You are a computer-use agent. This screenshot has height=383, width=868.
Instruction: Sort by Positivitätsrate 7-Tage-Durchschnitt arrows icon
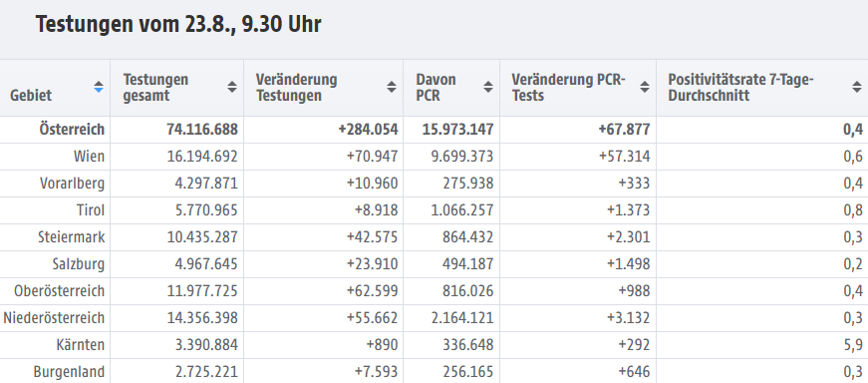(x=856, y=87)
